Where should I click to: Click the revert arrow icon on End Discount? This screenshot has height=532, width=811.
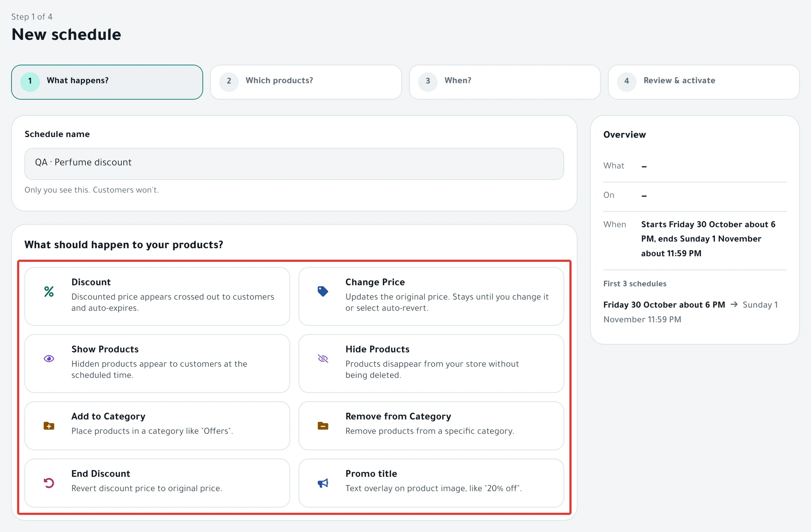[x=49, y=483]
